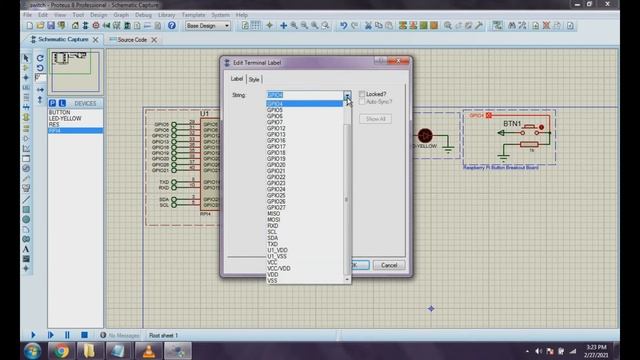Rotate anti-clockwise using the sidebar icon
This screenshot has height=360, width=640.
point(40,68)
